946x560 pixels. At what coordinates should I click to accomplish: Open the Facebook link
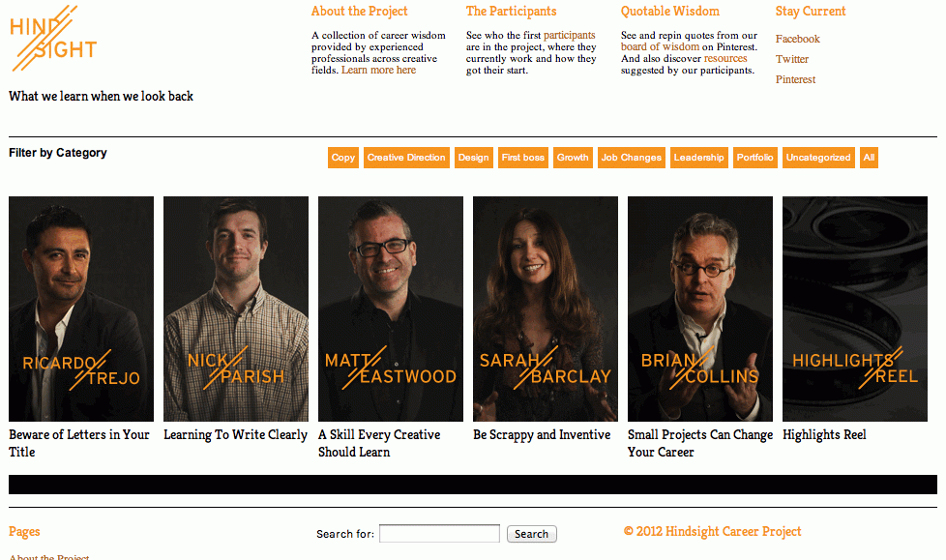(798, 39)
